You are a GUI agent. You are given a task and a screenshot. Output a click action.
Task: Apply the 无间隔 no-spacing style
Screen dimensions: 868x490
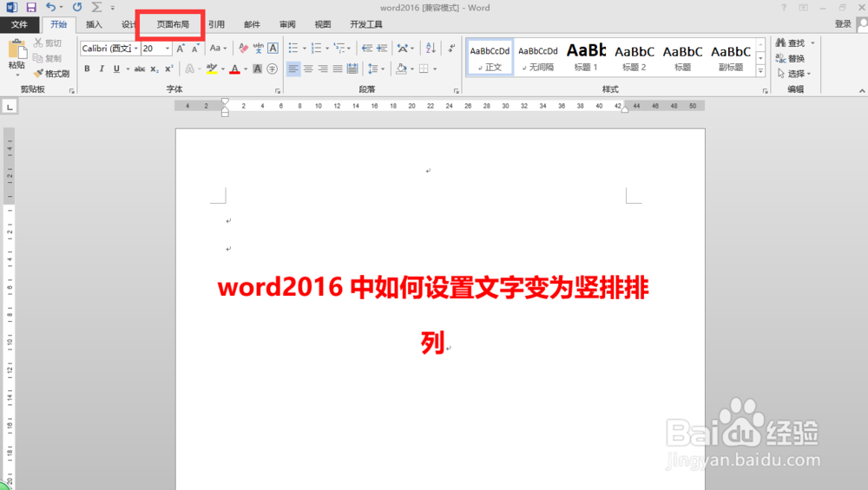538,56
